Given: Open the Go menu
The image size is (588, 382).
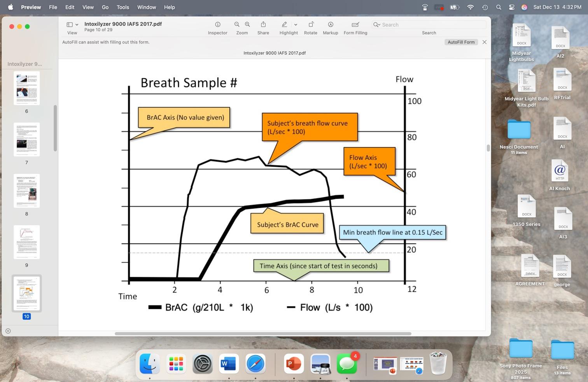Looking at the screenshot, I should (x=105, y=7).
